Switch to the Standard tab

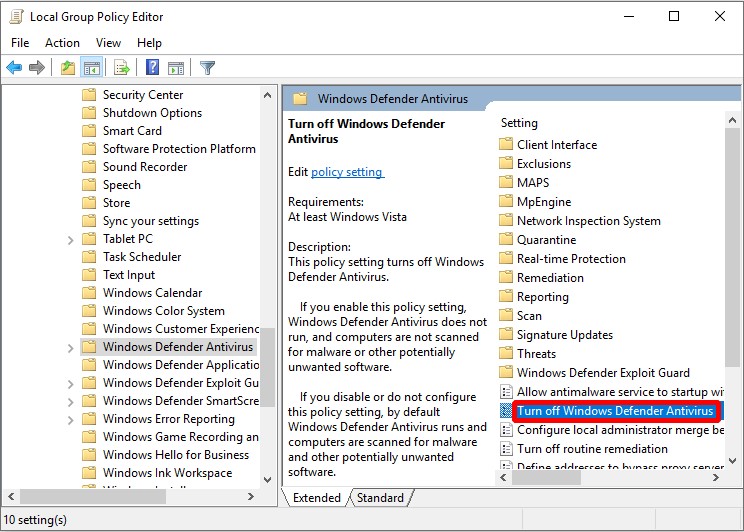point(380,497)
